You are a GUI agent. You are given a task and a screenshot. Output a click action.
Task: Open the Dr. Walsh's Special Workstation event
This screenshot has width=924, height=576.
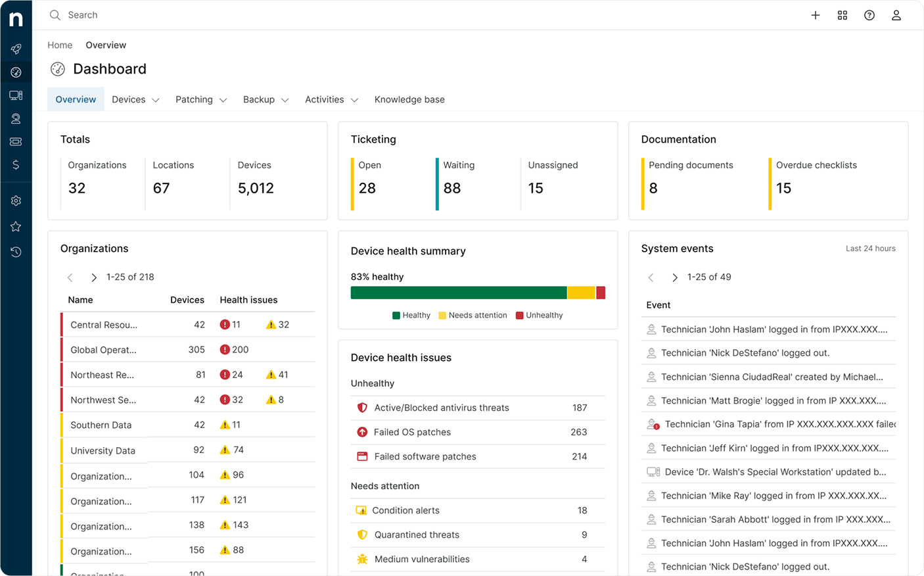[768, 472]
